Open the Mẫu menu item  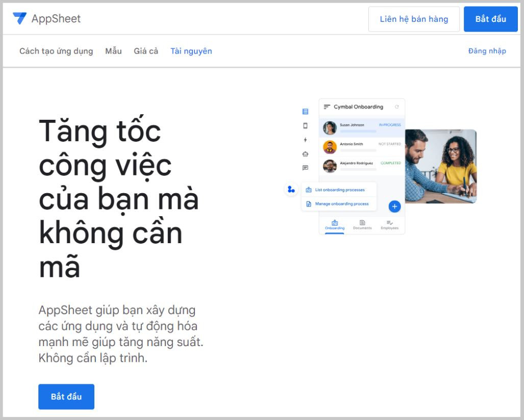[113, 51]
